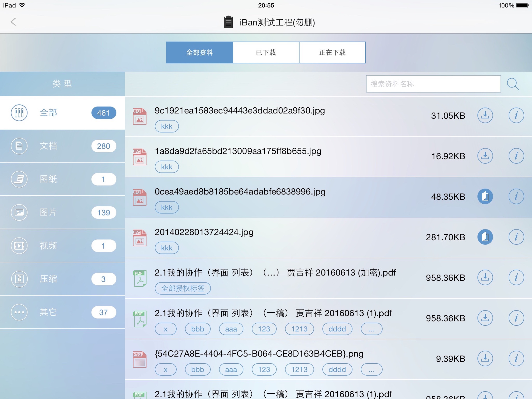Screen dimensions: 532x399
Task: Tap the JPG icon of 9c1921ea...jpg
Action: [140, 117]
